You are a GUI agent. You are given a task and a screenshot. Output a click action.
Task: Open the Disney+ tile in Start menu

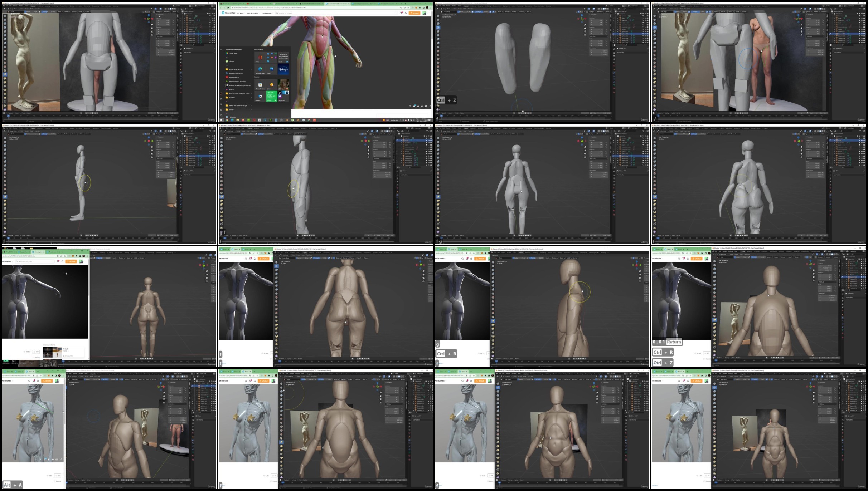pyautogui.click(x=283, y=69)
